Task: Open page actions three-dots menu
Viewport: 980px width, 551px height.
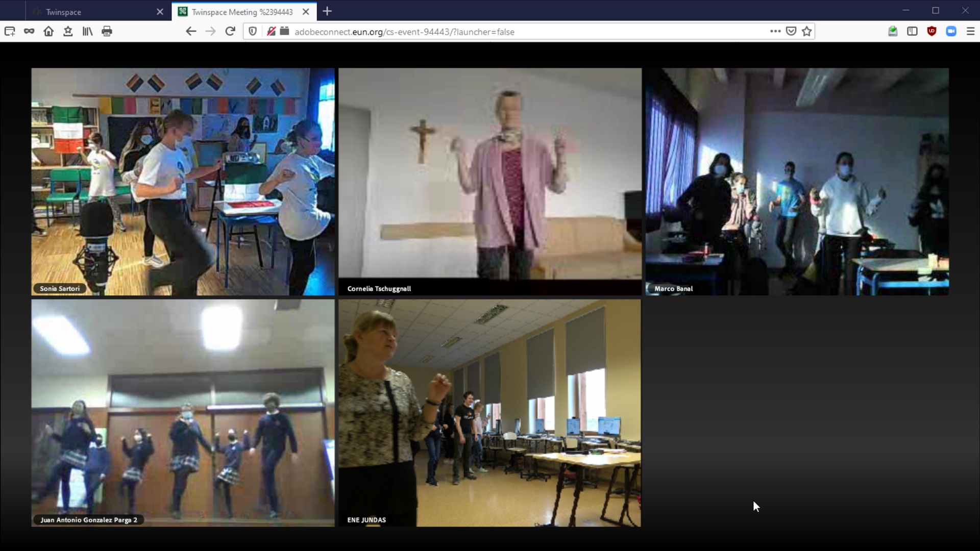Action: [775, 32]
